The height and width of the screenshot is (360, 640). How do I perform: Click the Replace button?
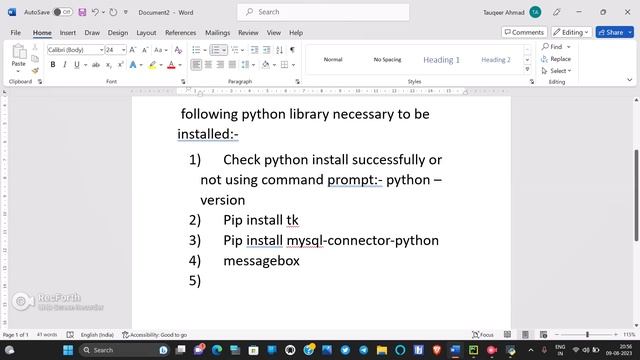point(556,59)
